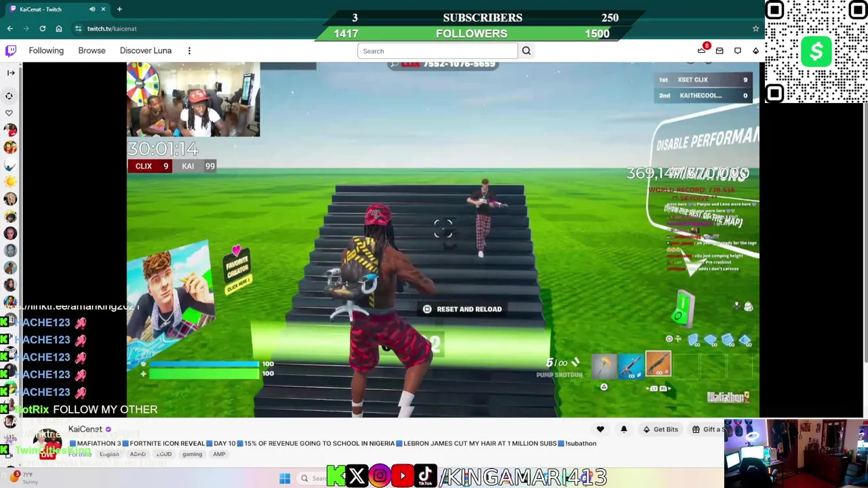Open Twitch notifications inbox icon

738,51
